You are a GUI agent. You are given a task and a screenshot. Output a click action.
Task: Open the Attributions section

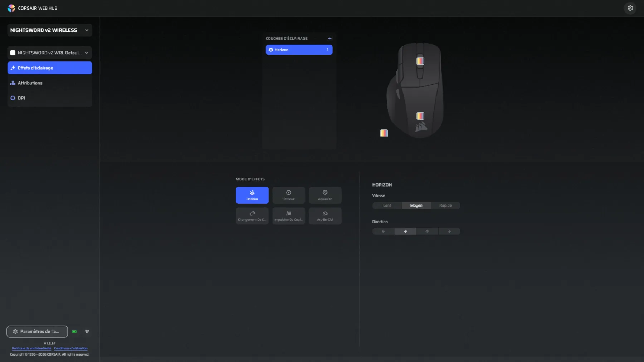pos(50,83)
